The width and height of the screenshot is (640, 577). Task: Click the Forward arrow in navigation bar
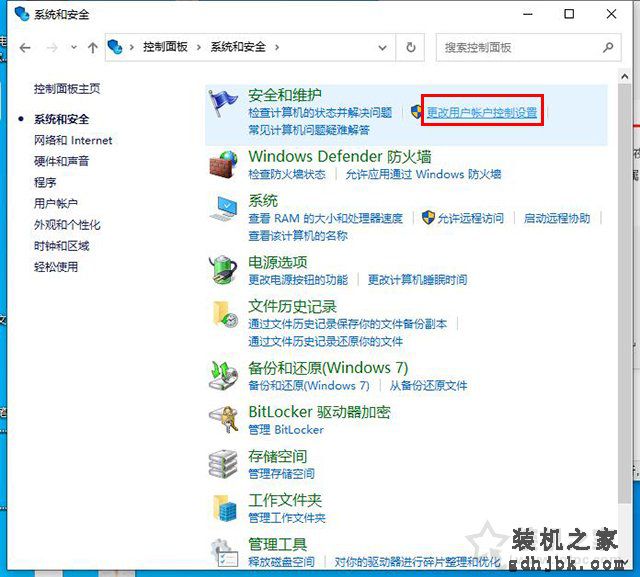click(52, 48)
